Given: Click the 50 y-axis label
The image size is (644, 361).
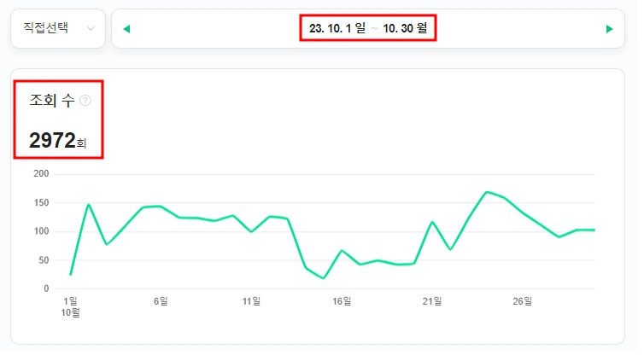Looking at the screenshot, I should (x=44, y=260).
